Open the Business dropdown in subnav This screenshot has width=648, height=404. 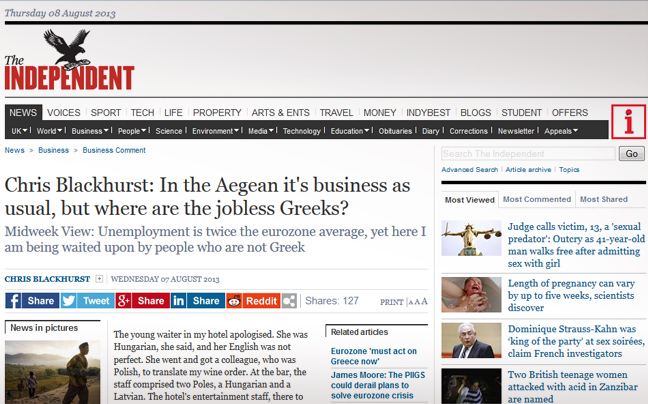tap(90, 131)
